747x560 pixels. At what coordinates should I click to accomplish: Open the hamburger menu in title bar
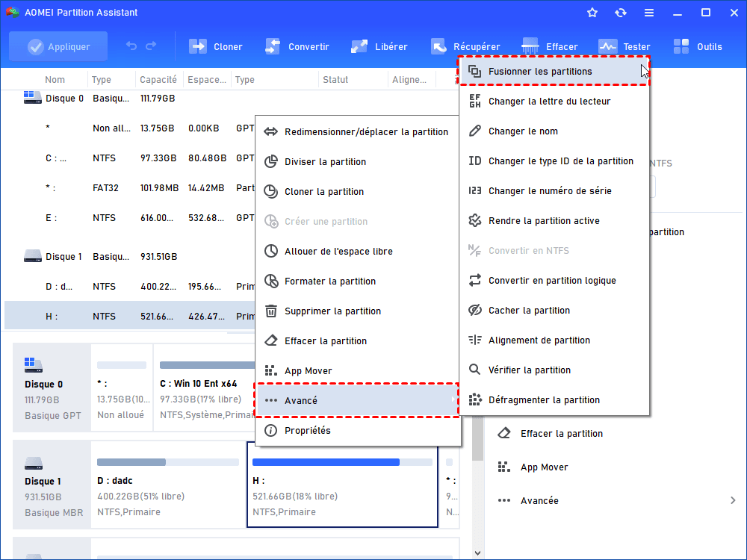pyautogui.click(x=649, y=13)
